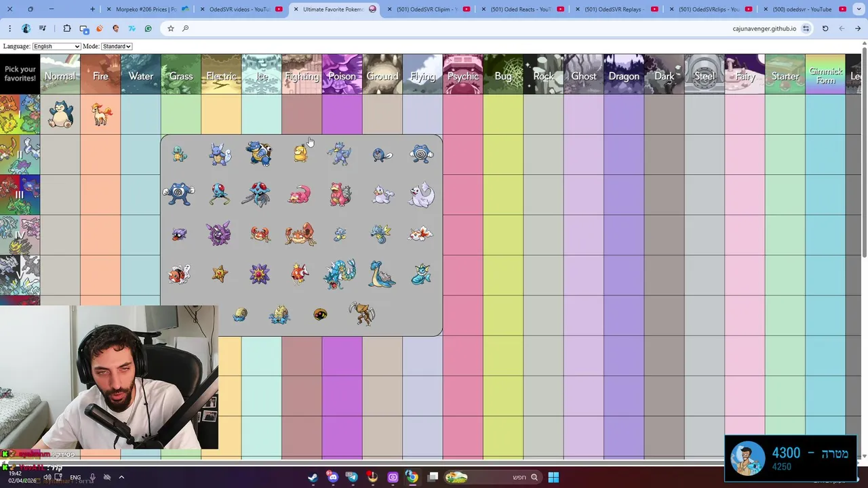The image size is (868, 488).
Task: Pick Shellder sprite
Action: pos(179,235)
